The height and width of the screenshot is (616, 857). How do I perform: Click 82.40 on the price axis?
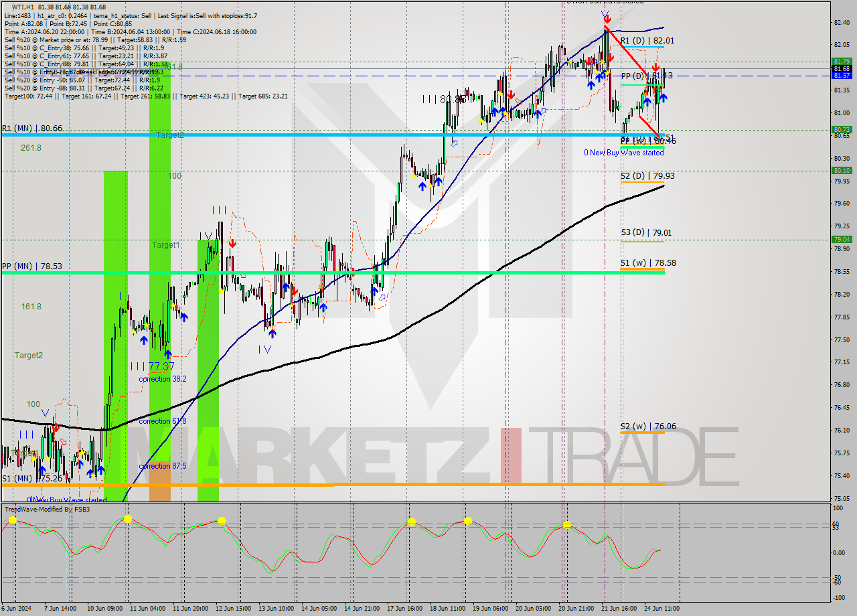[x=842, y=23]
